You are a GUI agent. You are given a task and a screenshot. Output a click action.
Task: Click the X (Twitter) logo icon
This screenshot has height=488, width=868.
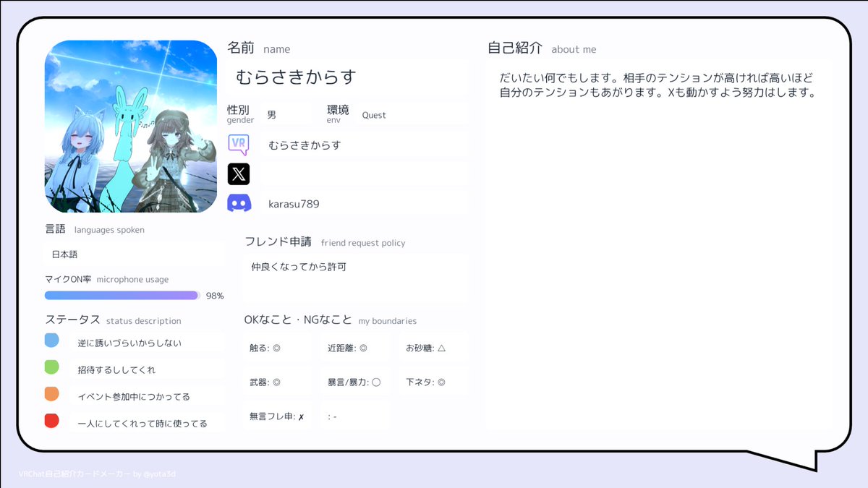point(239,174)
